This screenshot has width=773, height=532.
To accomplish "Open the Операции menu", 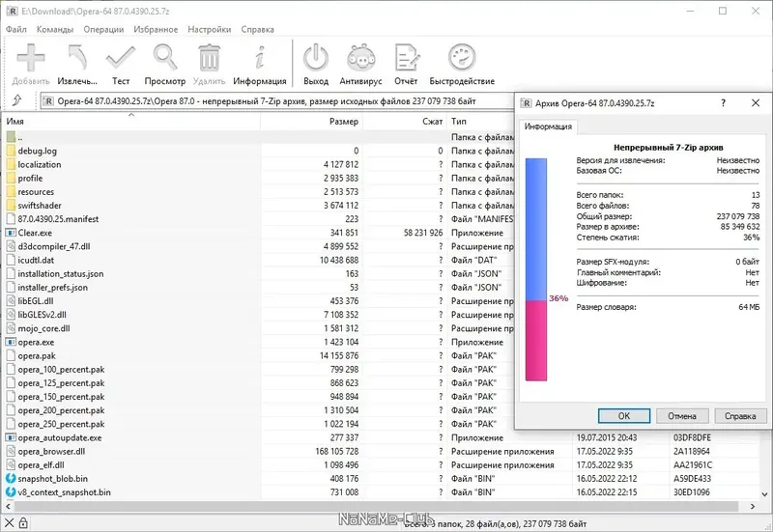I will pyautogui.click(x=103, y=30).
